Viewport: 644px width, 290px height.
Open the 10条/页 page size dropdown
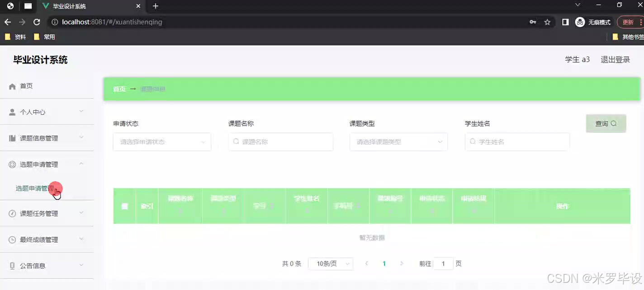(x=331, y=263)
